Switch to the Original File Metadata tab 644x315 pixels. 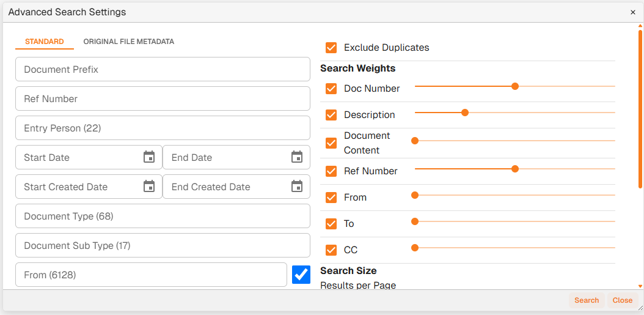coord(129,42)
